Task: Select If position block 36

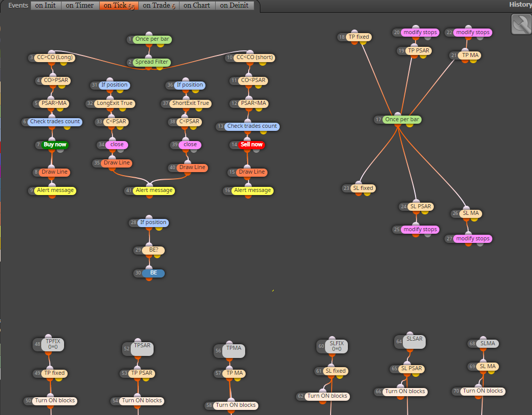Action: 190,85
